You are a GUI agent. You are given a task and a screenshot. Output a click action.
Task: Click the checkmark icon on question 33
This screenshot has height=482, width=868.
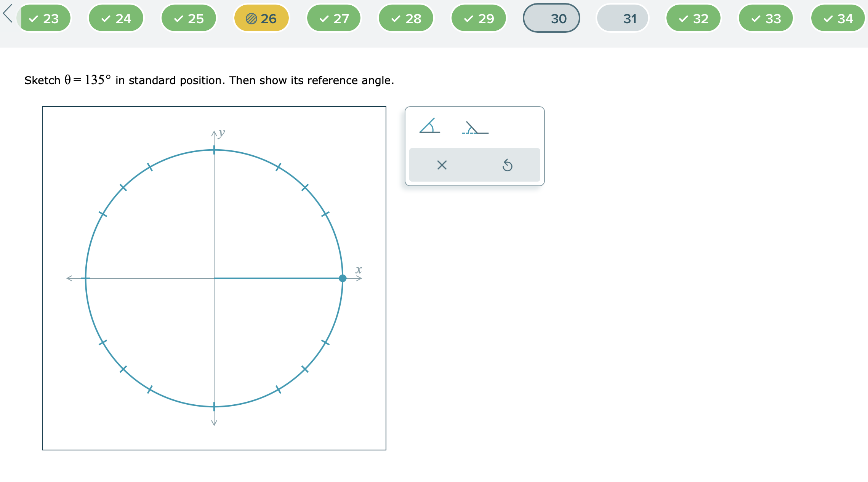click(756, 18)
